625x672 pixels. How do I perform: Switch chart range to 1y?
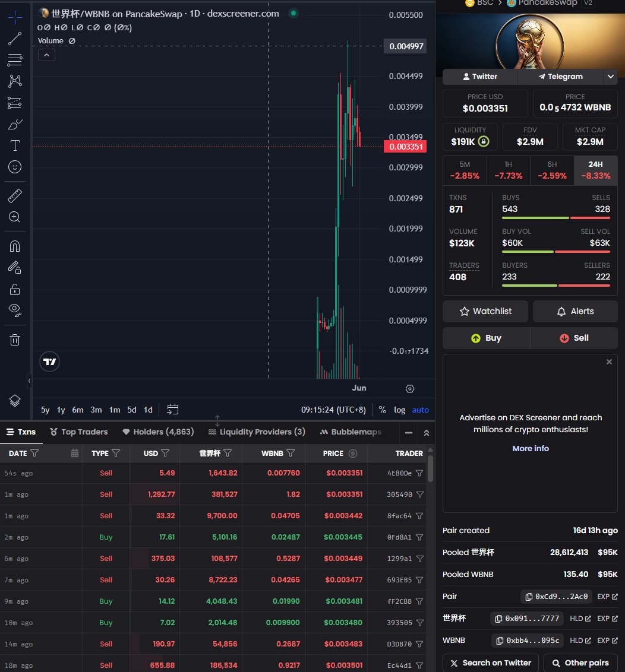[x=61, y=410]
